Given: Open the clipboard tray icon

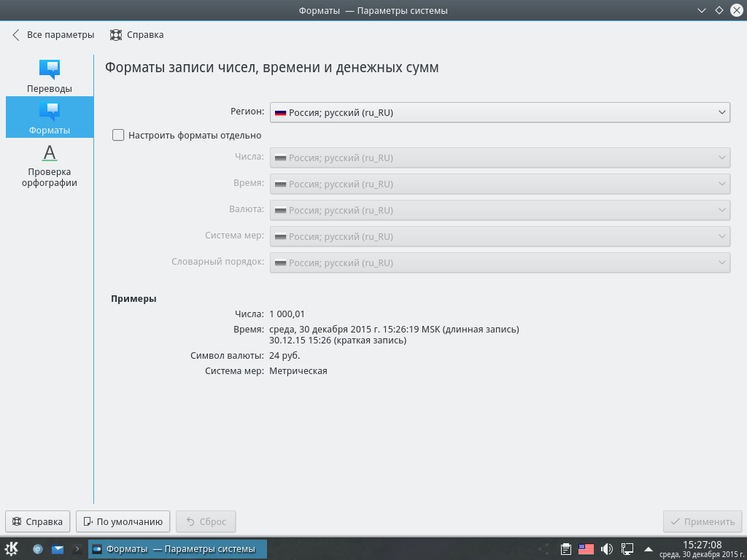Looking at the screenshot, I should point(566,549).
